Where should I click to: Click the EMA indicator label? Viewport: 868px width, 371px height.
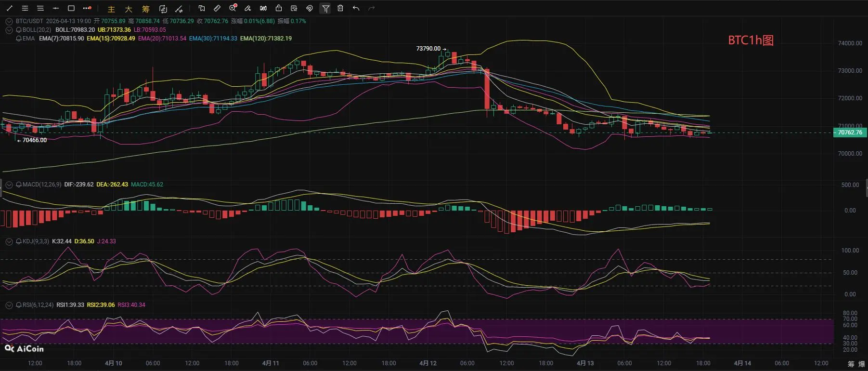[28, 39]
